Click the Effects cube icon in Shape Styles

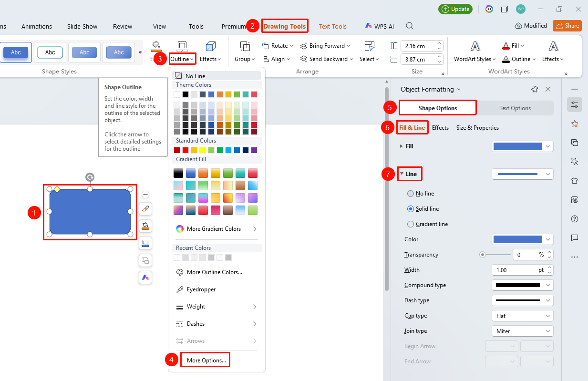point(210,46)
